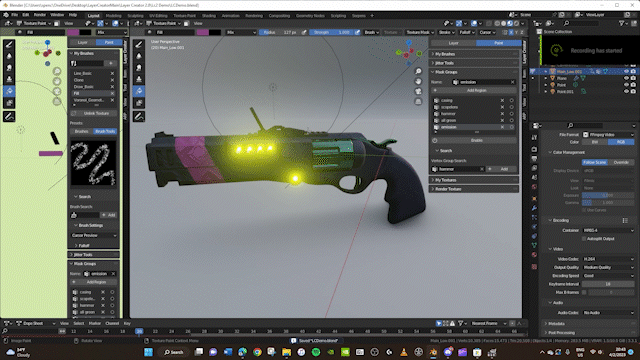
Task: Click the Vertex Group Search field containing hammer
Action: coord(458,169)
